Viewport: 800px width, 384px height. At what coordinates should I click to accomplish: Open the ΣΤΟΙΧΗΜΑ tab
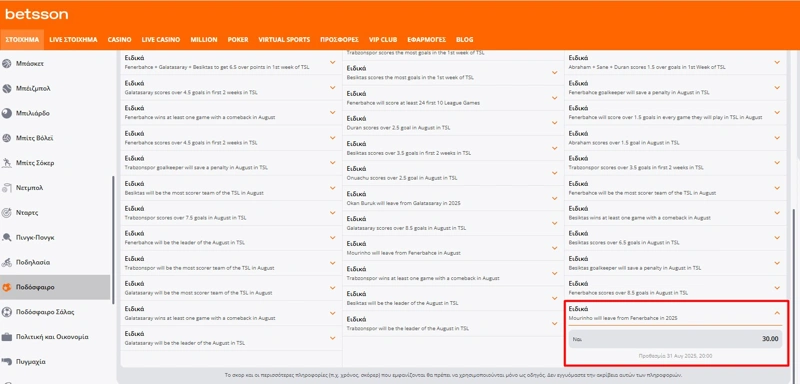[22, 40]
